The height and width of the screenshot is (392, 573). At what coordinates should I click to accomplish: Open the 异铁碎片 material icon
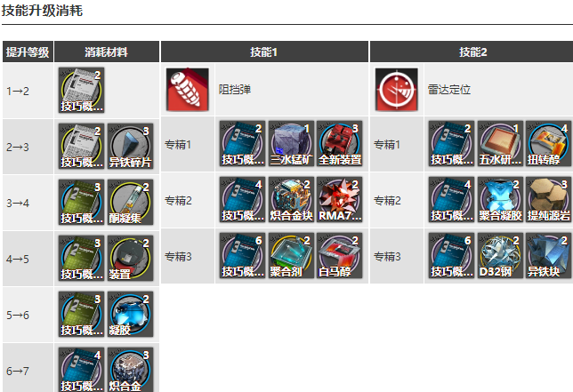(130, 146)
